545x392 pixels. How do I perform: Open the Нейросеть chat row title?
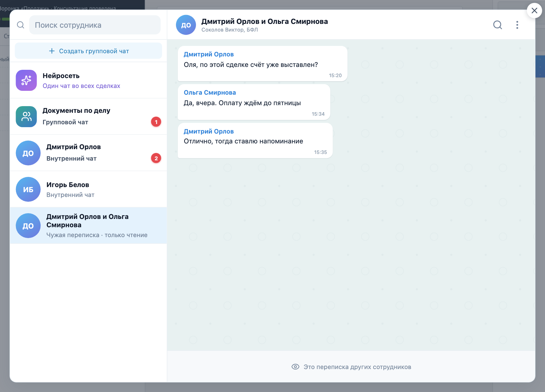coord(61,76)
